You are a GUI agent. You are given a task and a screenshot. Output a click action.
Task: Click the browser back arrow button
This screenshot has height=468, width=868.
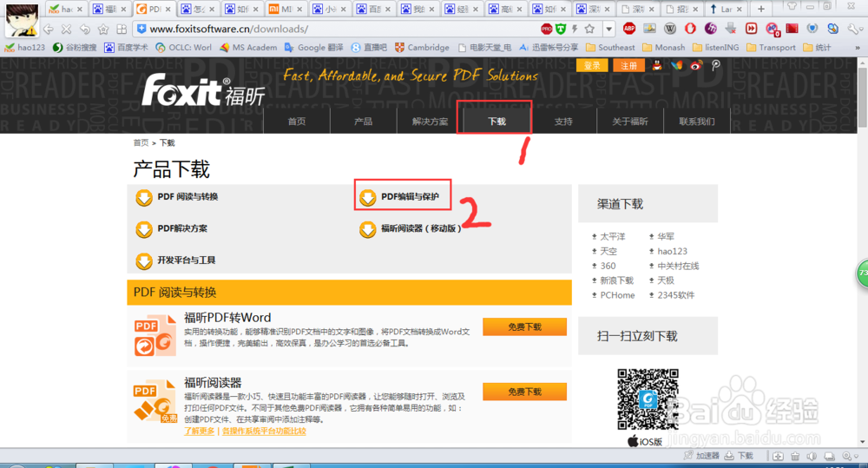pos(48,30)
